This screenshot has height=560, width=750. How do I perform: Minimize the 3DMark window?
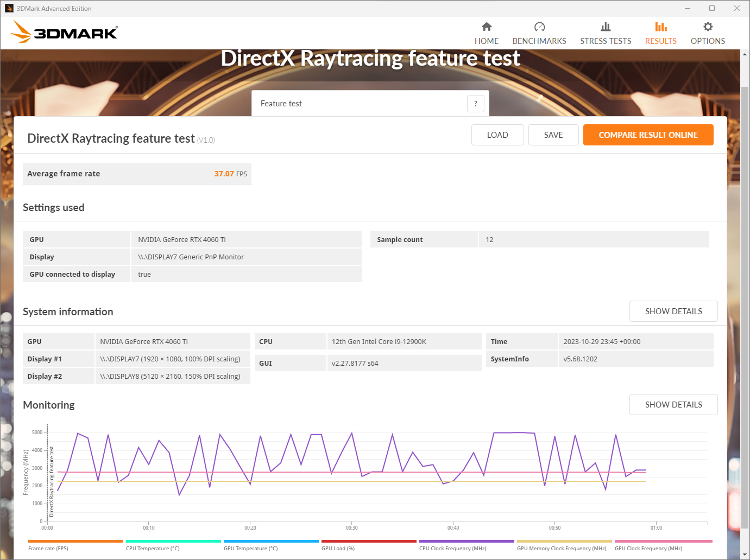687,8
